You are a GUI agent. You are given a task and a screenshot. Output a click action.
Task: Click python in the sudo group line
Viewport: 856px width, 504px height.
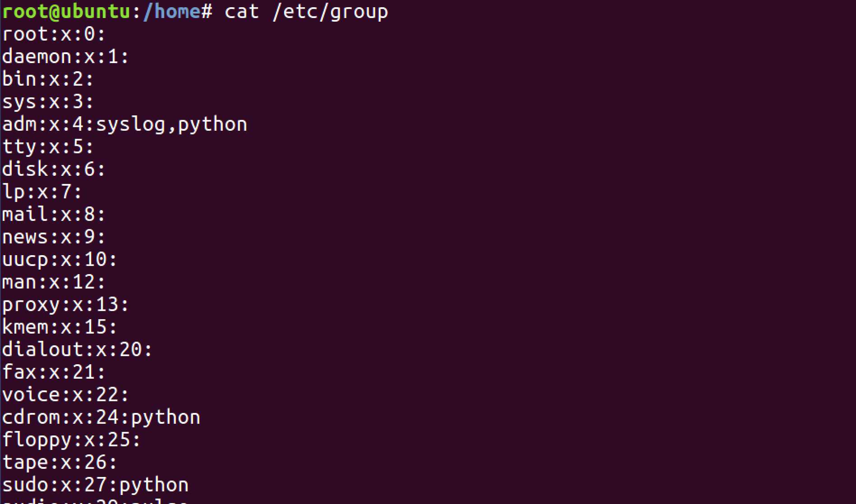point(154,485)
